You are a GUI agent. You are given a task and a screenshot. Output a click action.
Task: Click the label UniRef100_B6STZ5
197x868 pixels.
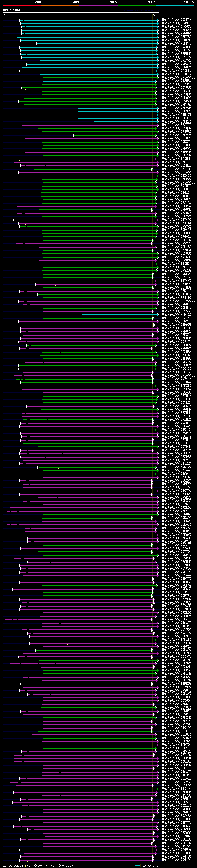click(177, 125)
